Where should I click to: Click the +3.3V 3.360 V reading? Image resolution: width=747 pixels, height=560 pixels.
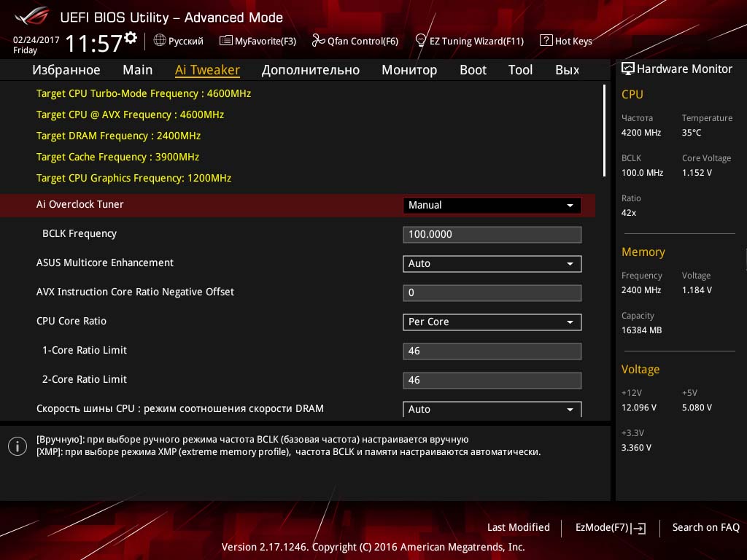(x=636, y=448)
